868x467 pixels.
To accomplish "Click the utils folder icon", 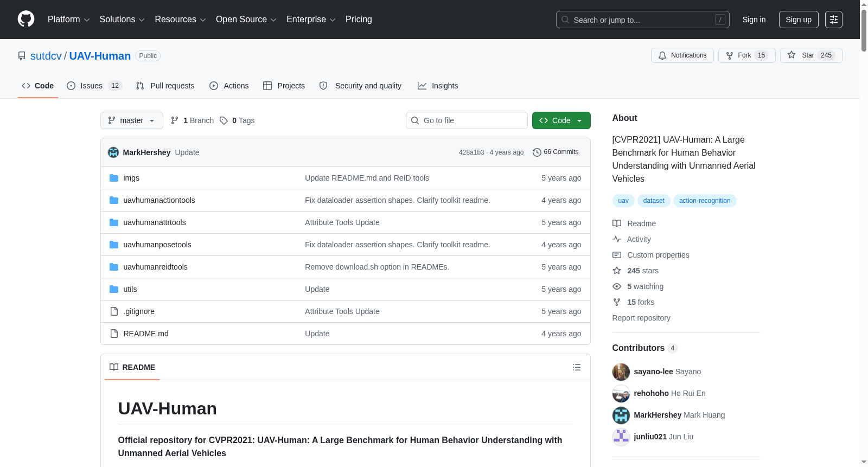I will [114, 289].
